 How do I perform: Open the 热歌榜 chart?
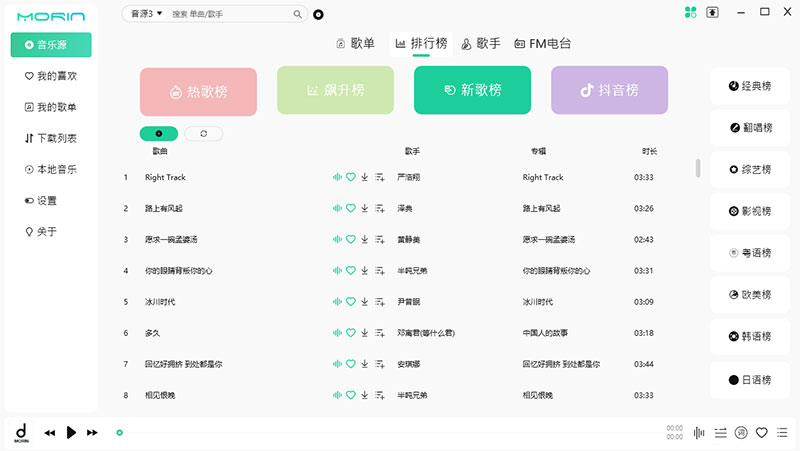[x=198, y=91]
